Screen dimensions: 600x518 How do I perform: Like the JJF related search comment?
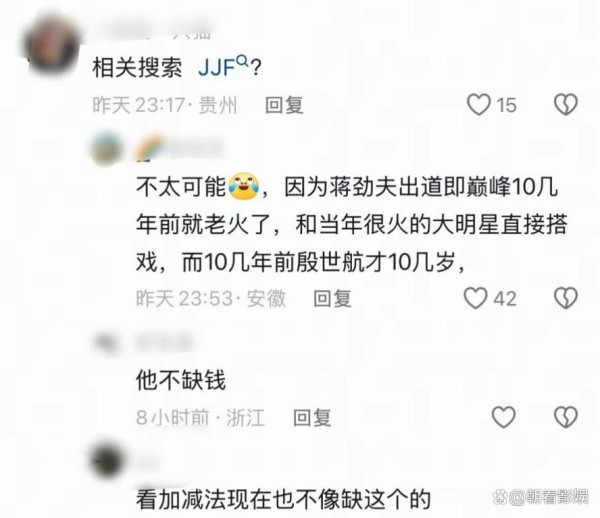479,105
